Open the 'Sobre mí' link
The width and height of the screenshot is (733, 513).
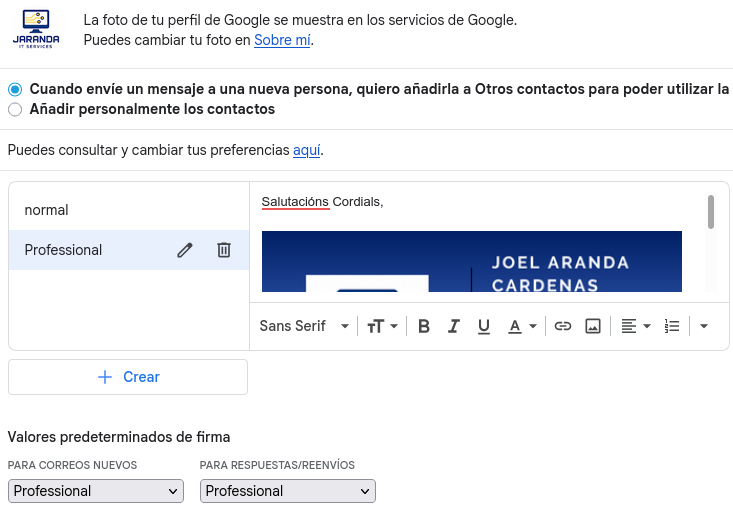pos(282,41)
